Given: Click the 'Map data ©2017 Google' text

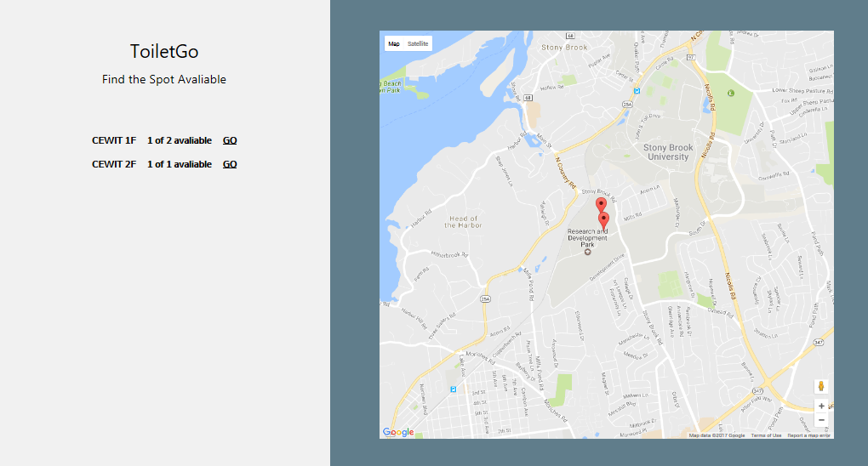Looking at the screenshot, I should click(717, 435).
